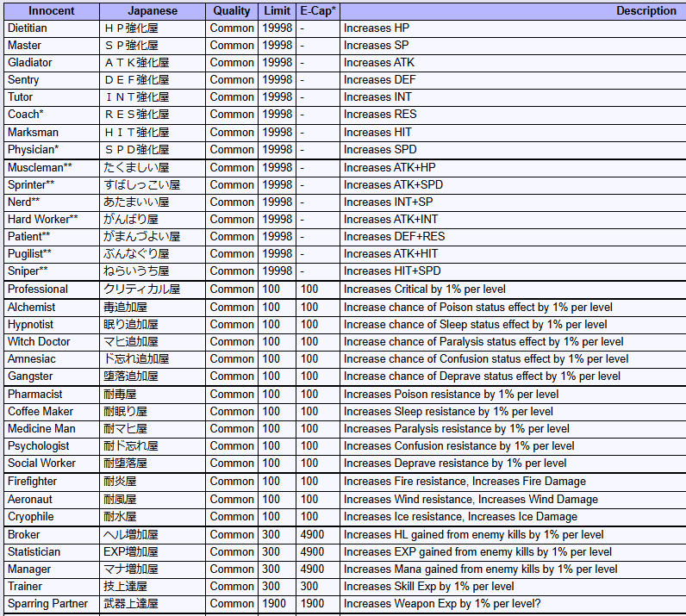
Task: Select the Dietitian cell
Action: click(52, 28)
